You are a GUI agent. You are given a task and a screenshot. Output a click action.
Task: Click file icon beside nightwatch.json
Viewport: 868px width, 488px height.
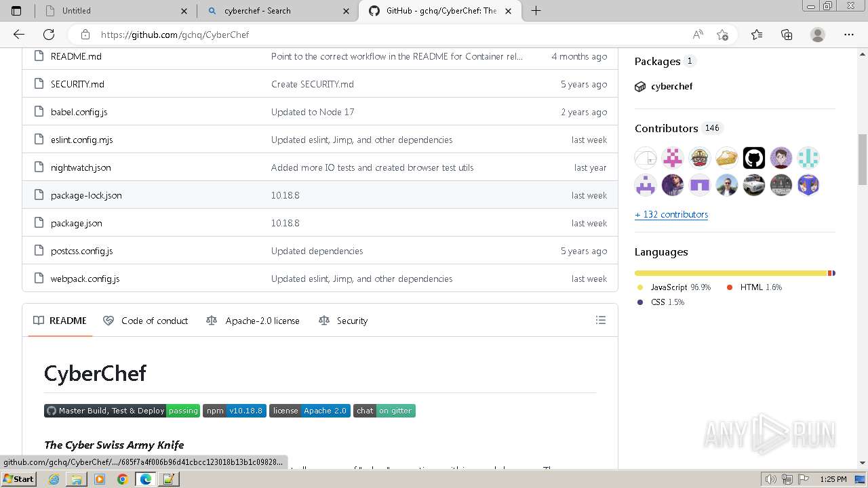(x=38, y=167)
